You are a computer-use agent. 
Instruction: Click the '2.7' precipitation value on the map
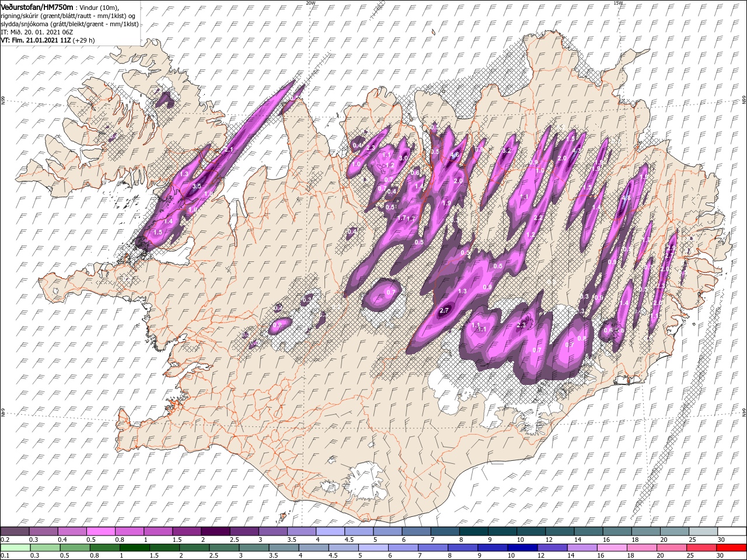pos(444,310)
